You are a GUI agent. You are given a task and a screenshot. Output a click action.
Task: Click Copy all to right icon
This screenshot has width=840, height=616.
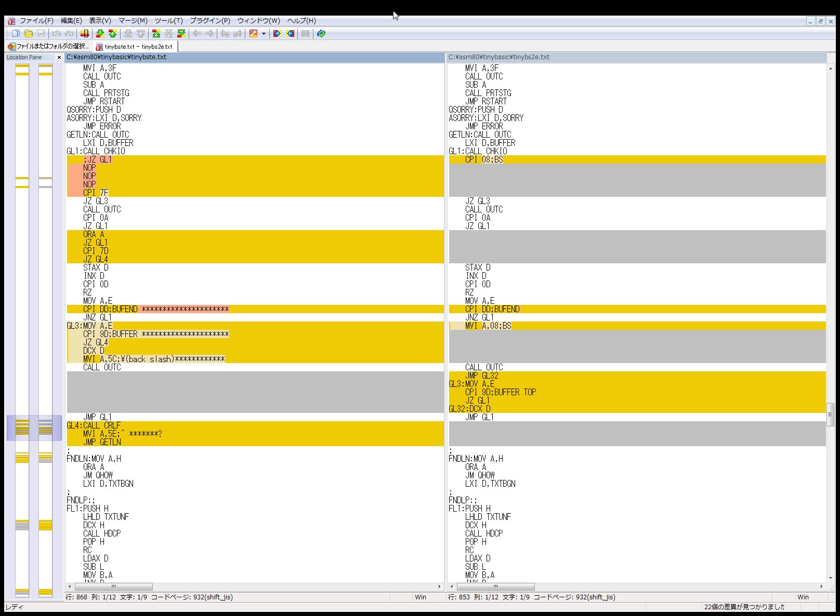pos(277,34)
